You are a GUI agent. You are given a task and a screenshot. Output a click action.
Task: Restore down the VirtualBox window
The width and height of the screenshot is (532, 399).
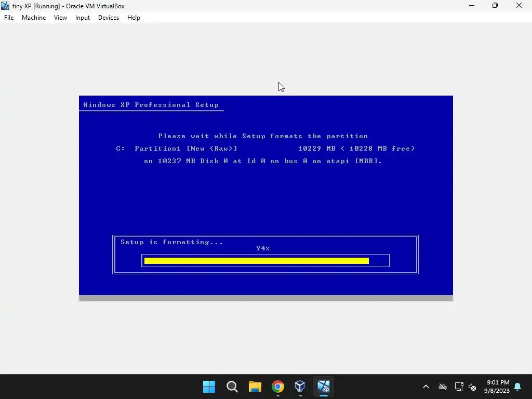coord(495,6)
